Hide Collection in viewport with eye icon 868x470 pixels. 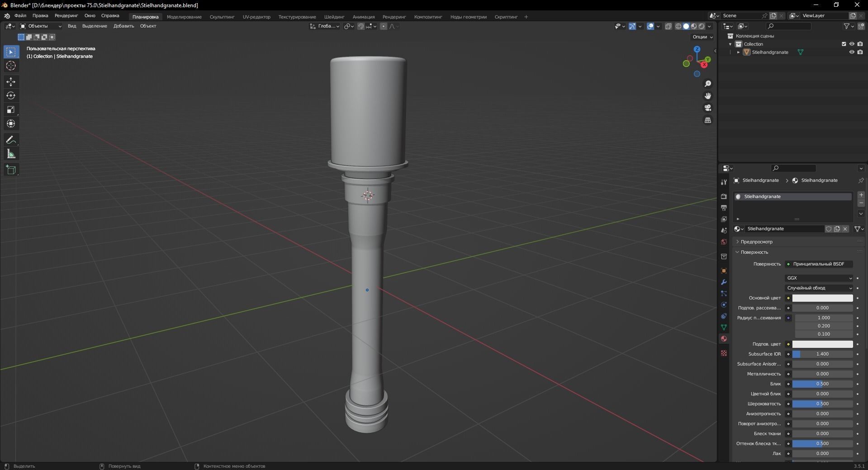coord(852,44)
